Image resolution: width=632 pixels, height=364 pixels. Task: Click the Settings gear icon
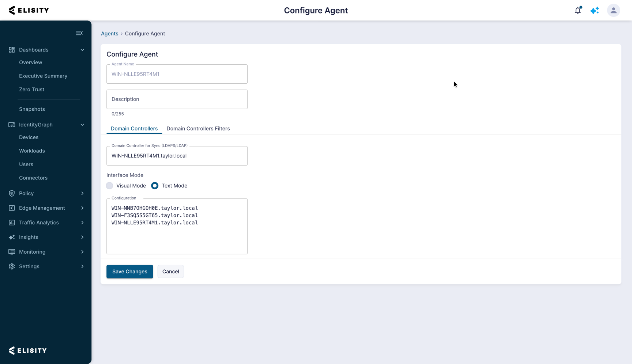12,266
